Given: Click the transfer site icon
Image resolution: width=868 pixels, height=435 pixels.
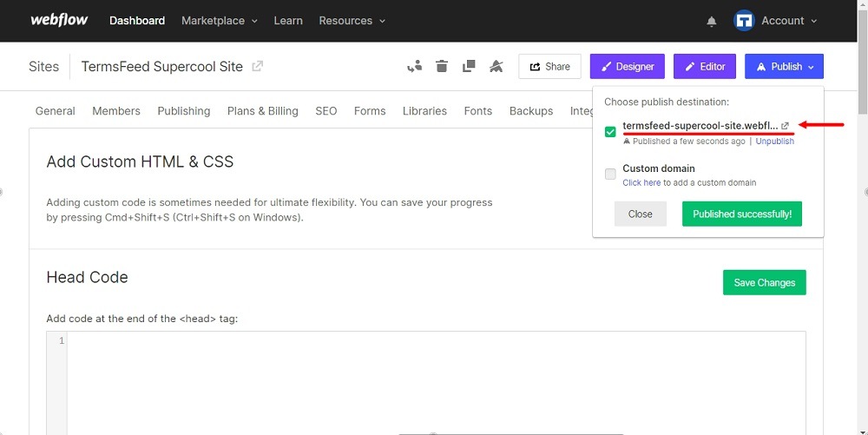Looking at the screenshot, I should (414, 66).
